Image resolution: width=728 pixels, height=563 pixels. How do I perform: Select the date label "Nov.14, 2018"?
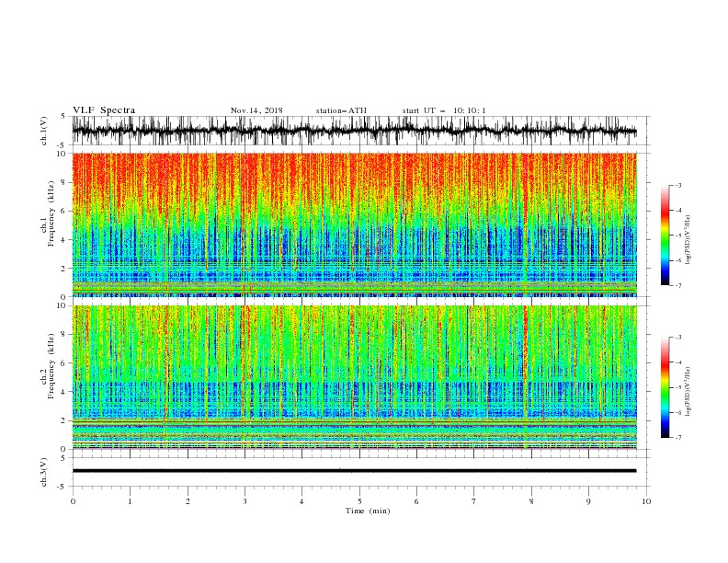click(x=256, y=110)
